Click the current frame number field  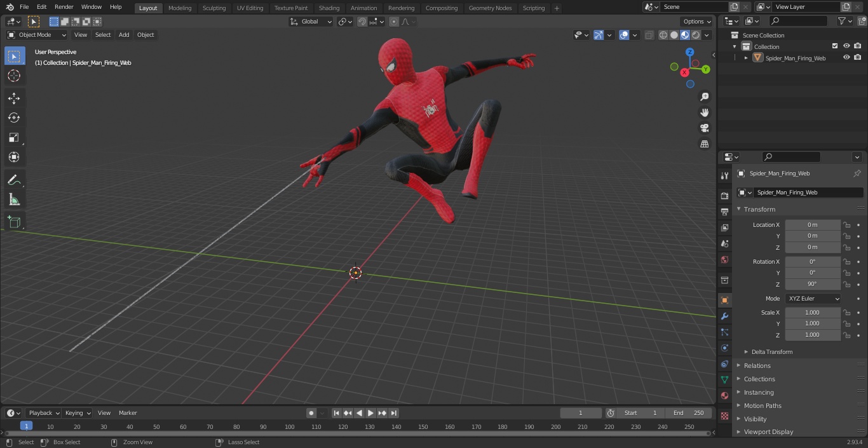click(x=580, y=413)
